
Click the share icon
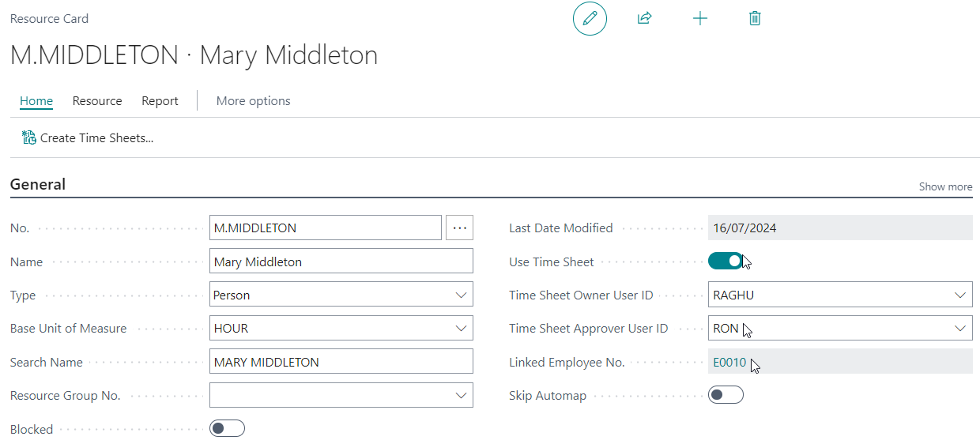[x=644, y=18]
